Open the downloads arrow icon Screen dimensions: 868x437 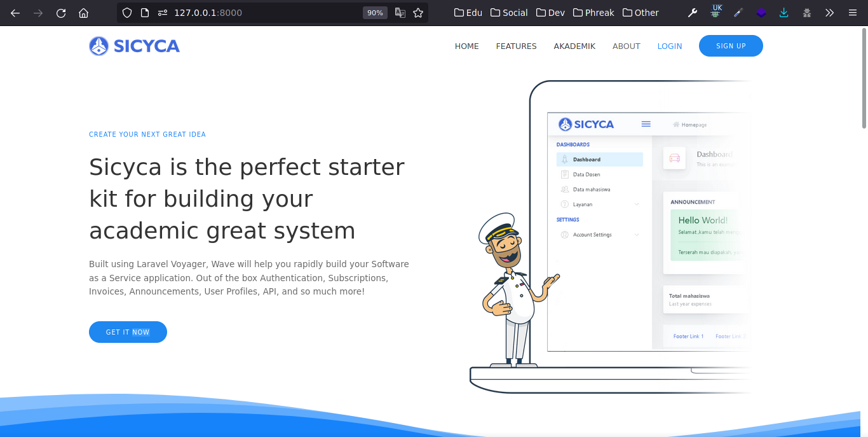point(784,13)
